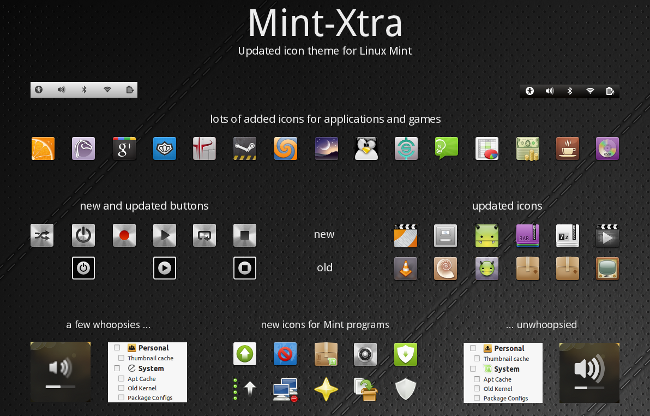Click the teal S target icon
The height and width of the screenshot is (416, 650).
[406, 148]
